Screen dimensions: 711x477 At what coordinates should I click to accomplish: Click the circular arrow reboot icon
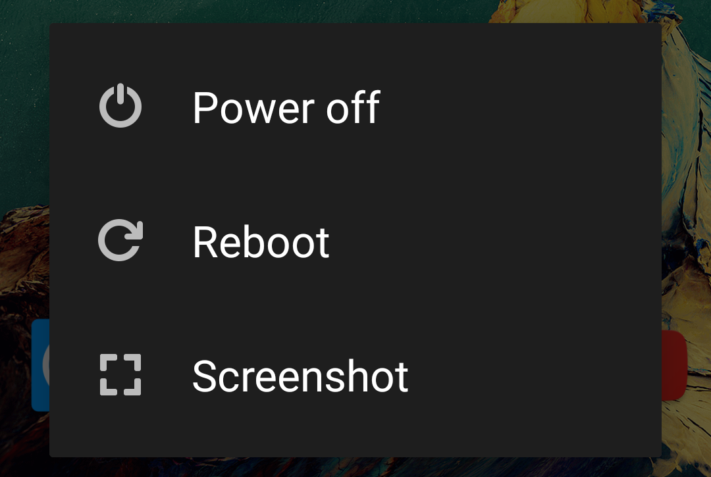click(120, 240)
